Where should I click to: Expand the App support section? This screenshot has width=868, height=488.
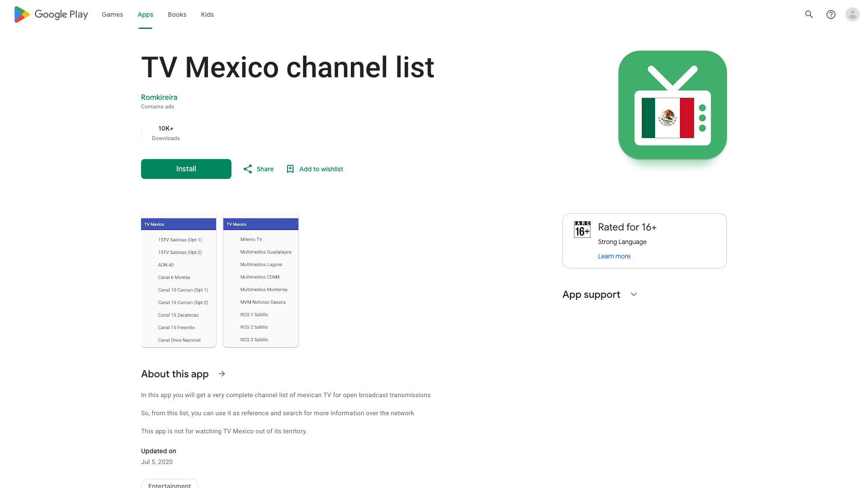pos(634,295)
